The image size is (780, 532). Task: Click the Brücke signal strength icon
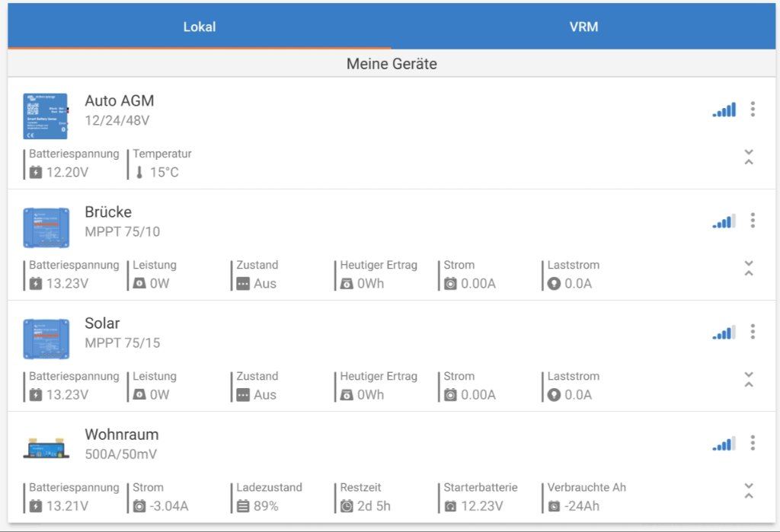pos(724,221)
